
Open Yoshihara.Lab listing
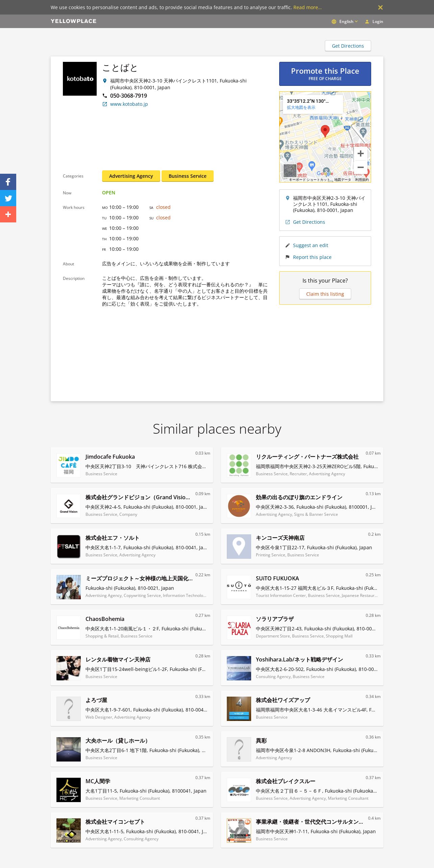coord(299,659)
